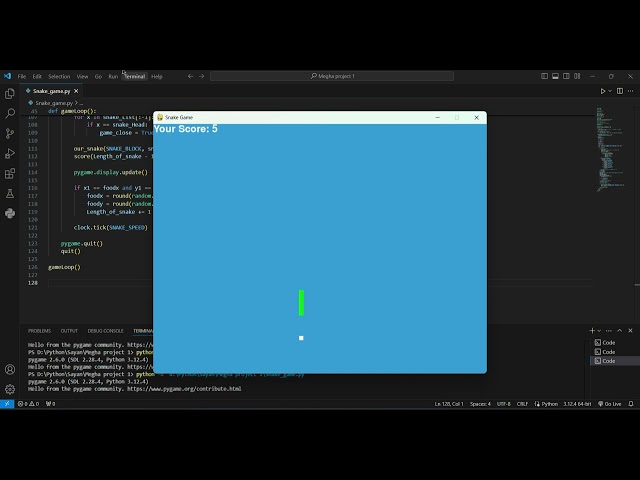Open the Terminal menu
The height and width of the screenshot is (480, 640).
click(135, 76)
